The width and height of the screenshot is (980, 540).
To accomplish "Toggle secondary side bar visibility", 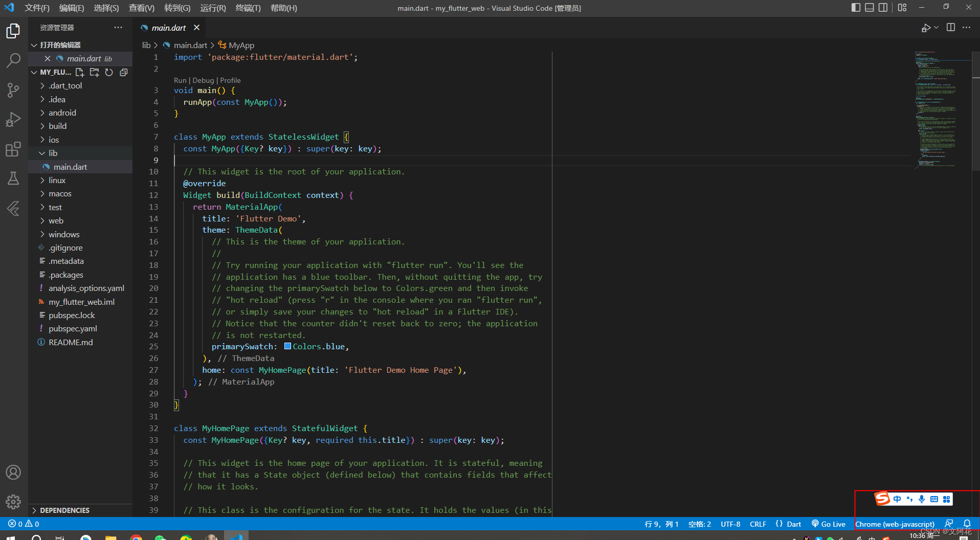I will 883,8.
